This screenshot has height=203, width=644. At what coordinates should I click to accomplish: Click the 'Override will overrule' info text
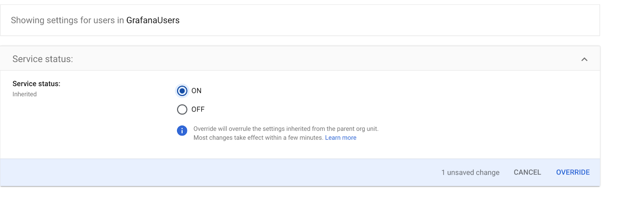[286, 129]
